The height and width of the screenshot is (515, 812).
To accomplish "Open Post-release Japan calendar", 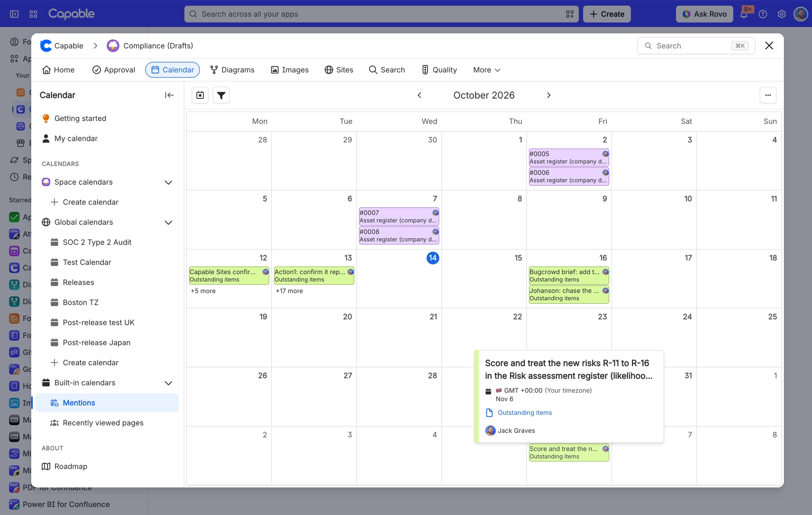I will (x=107, y=342).
